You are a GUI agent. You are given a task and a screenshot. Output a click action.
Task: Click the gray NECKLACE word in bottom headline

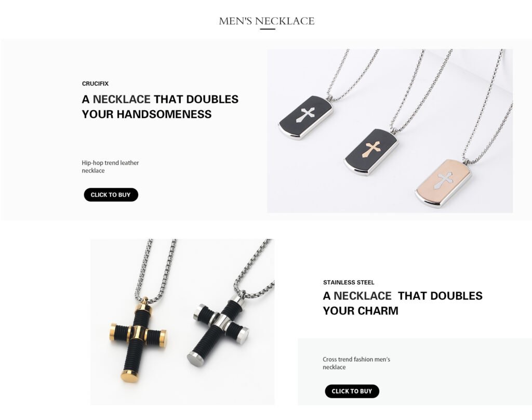[362, 296]
